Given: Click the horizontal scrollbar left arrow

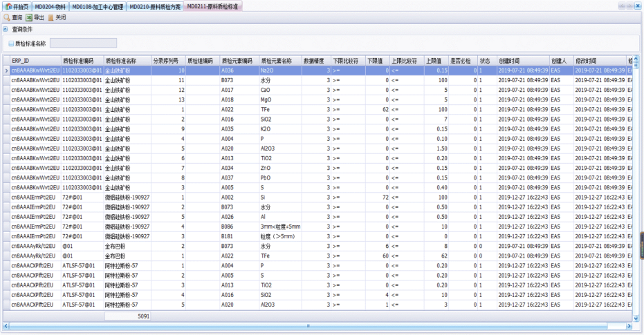Looking at the screenshot, I should pos(6,326).
